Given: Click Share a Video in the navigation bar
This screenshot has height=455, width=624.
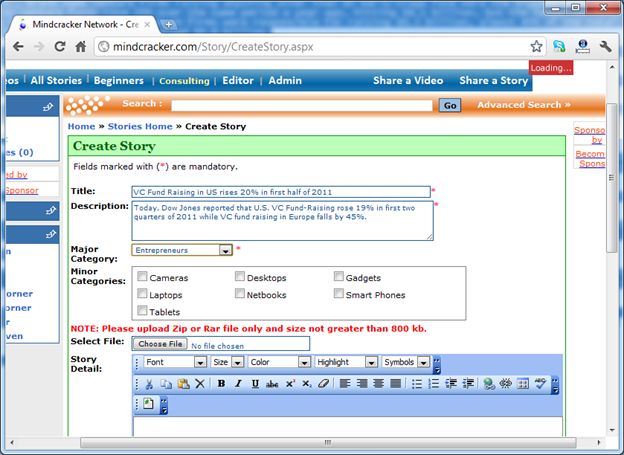Looking at the screenshot, I should pos(408,80).
